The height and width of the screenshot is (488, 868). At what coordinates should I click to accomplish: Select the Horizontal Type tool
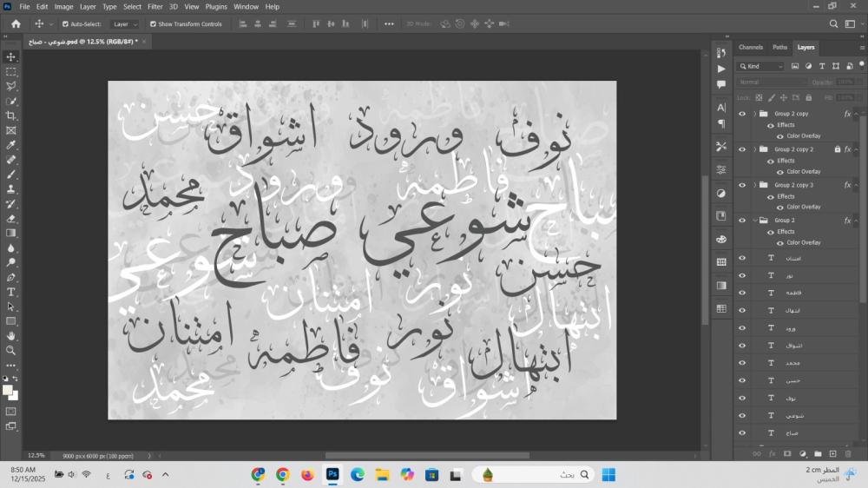click(11, 292)
